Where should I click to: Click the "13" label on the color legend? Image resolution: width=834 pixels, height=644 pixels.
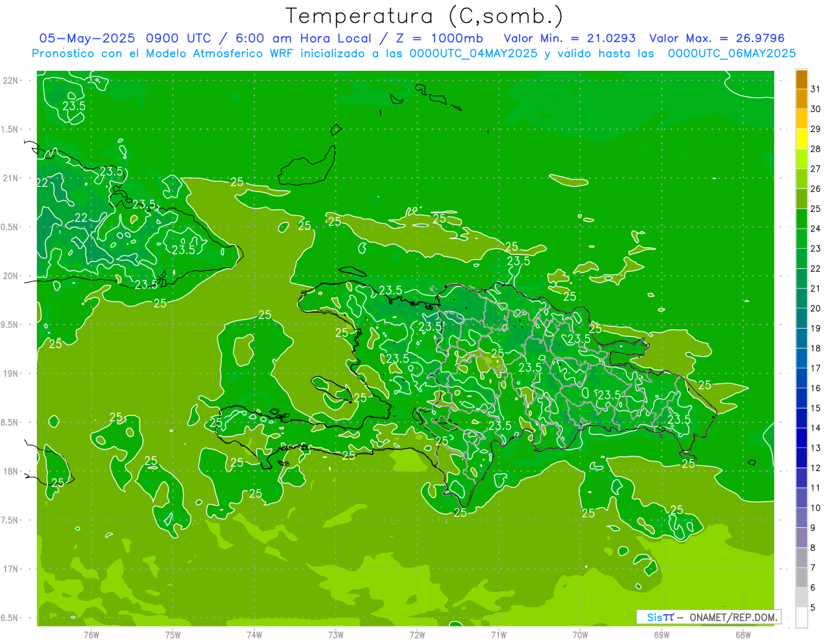click(x=815, y=448)
